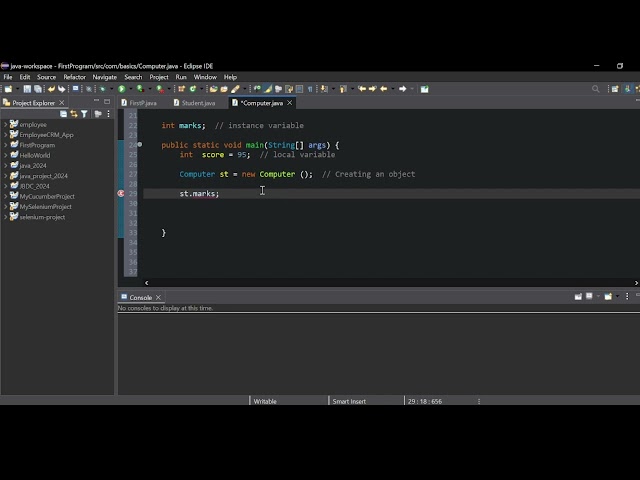Open dropdown arrow next to Run button
This screenshot has width=640, height=480.
click(x=131, y=89)
